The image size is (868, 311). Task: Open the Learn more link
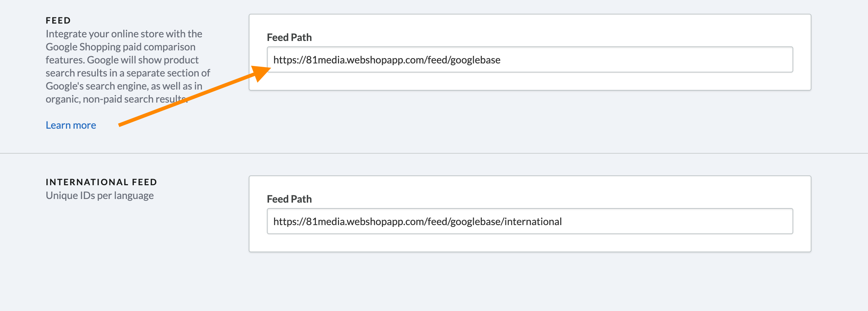tap(71, 125)
